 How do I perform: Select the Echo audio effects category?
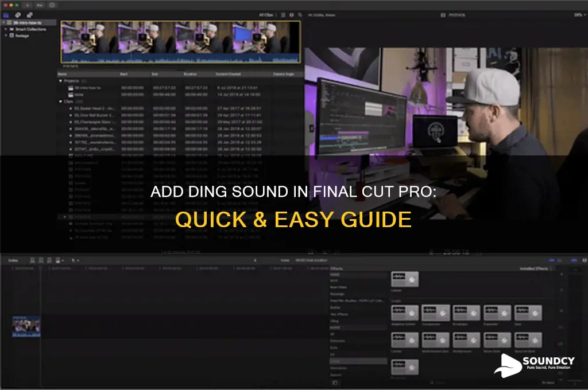(x=358, y=348)
